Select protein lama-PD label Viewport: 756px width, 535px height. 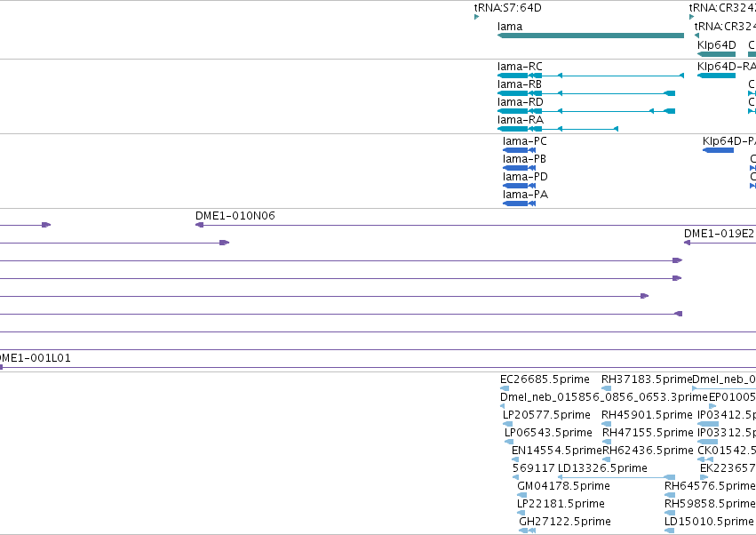pos(525,177)
